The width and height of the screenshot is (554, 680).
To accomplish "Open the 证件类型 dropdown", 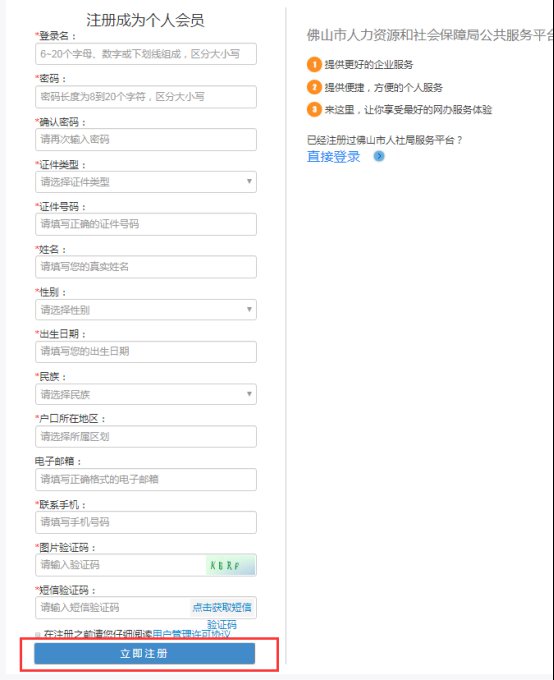I will click(146, 182).
